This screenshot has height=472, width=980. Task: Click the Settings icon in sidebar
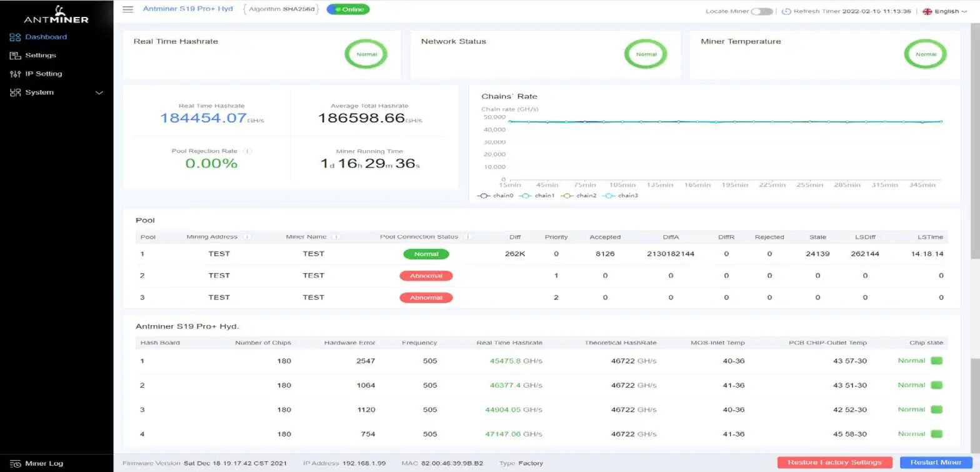pyautogui.click(x=15, y=56)
